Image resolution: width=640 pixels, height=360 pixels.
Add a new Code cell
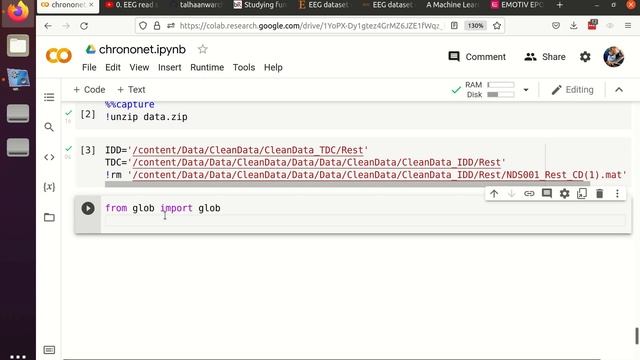point(89,89)
